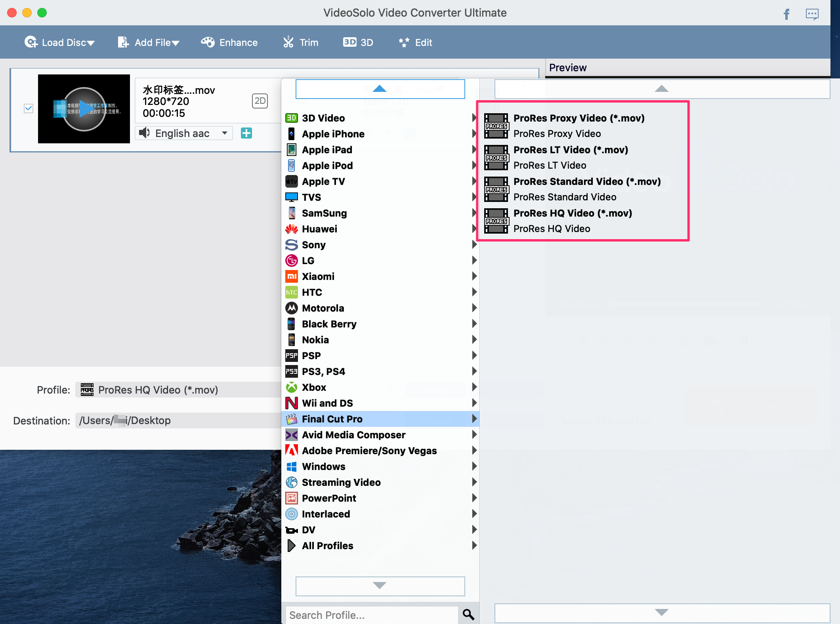Open the feedback chat icon
Viewport: 840px width, 624px height.
(x=812, y=14)
